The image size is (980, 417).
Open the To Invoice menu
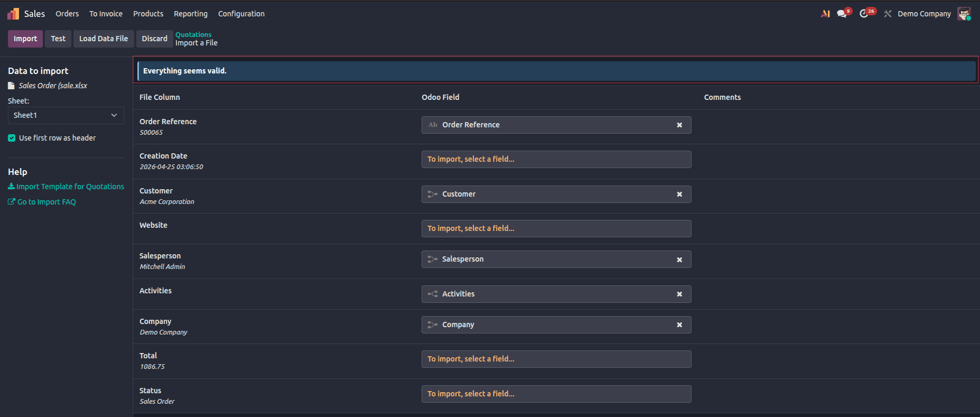point(106,14)
